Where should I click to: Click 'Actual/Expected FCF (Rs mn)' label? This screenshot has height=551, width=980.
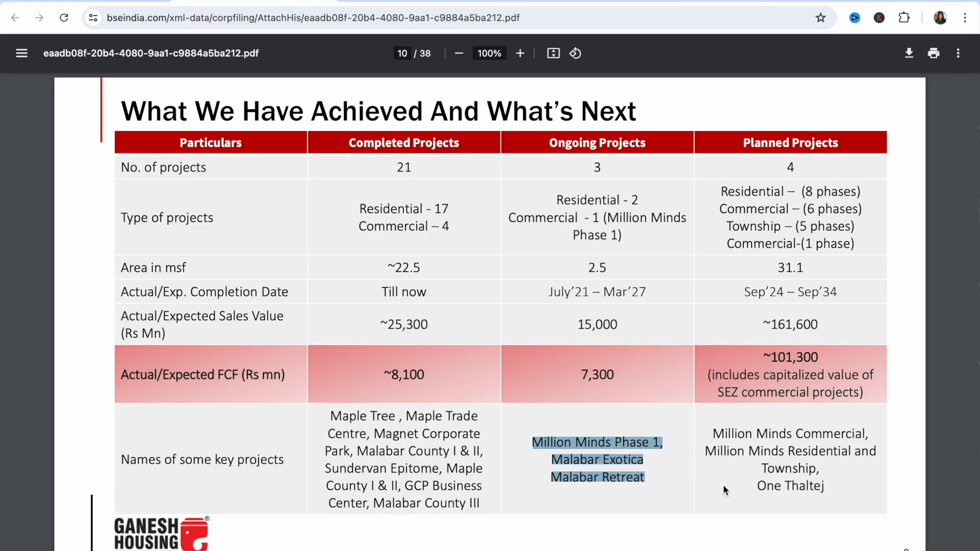(x=203, y=374)
